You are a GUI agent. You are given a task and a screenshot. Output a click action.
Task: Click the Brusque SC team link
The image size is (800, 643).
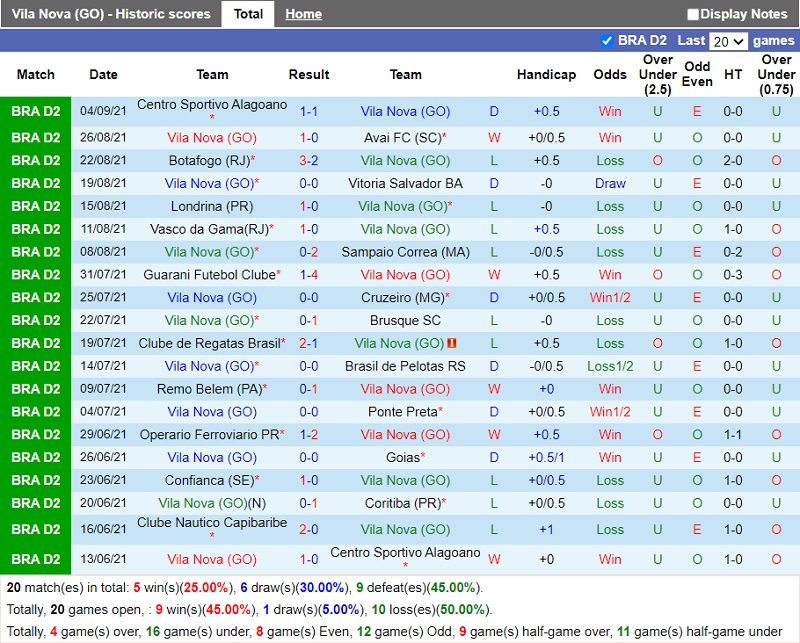[405, 320]
